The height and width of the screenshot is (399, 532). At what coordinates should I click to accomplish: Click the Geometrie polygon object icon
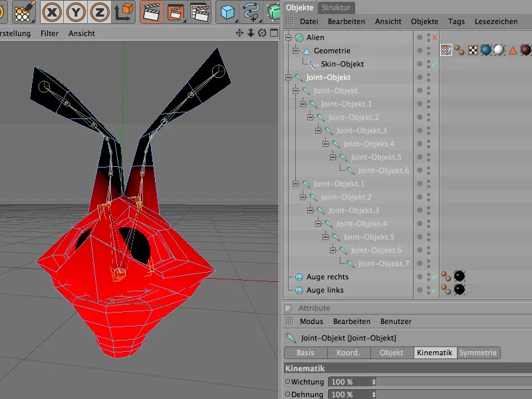point(307,51)
